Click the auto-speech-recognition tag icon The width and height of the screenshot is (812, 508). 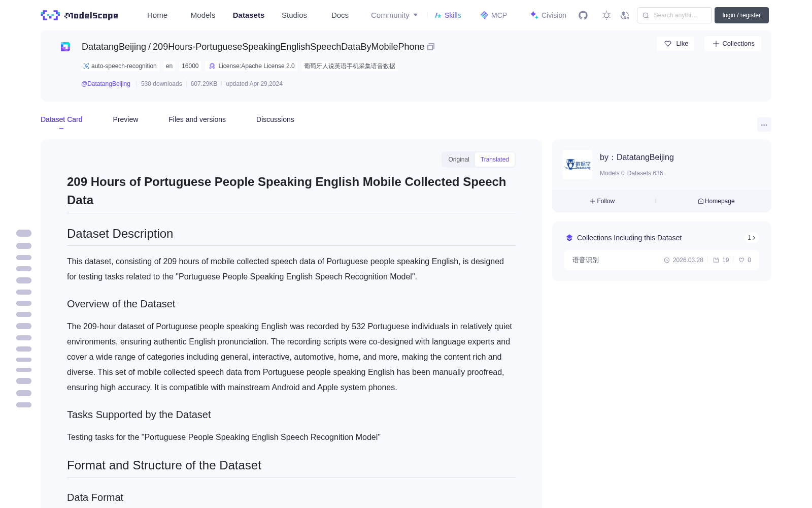[x=86, y=66]
